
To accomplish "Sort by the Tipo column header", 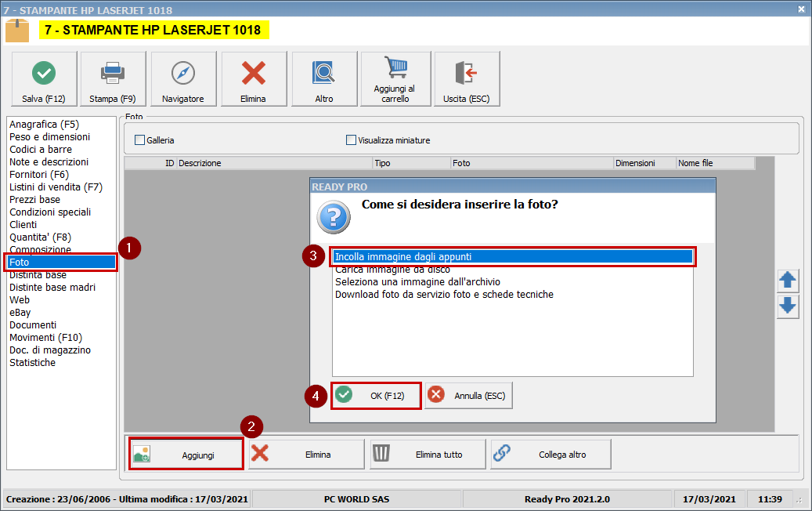I will pos(412,163).
